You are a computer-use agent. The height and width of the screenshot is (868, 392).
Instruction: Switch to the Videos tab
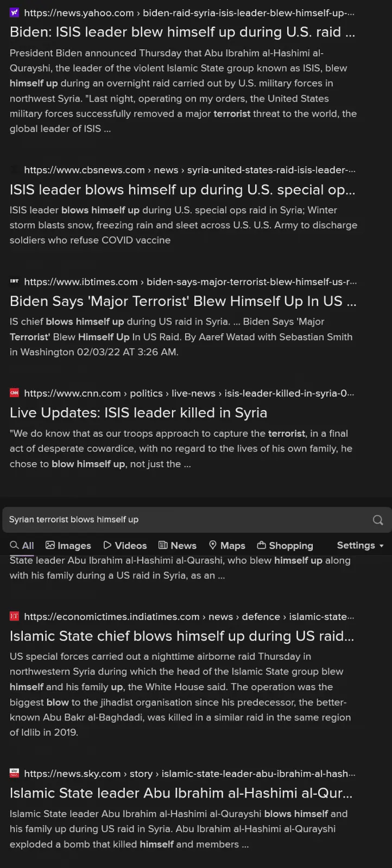pos(125,546)
